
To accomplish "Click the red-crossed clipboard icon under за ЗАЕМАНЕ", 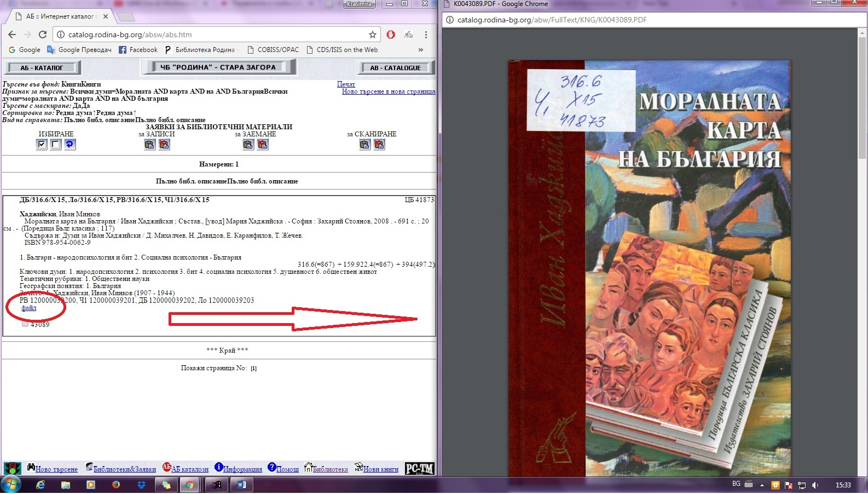I will pos(263,145).
